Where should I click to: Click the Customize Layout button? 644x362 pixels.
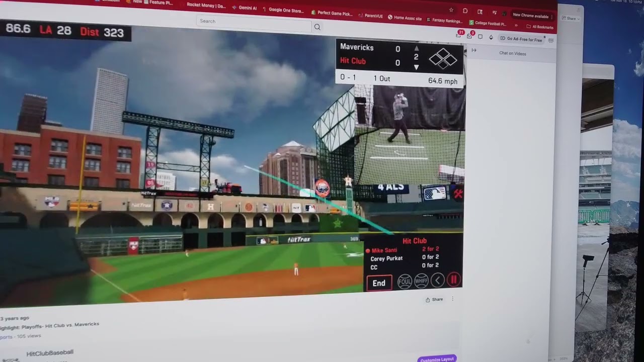pos(437,359)
